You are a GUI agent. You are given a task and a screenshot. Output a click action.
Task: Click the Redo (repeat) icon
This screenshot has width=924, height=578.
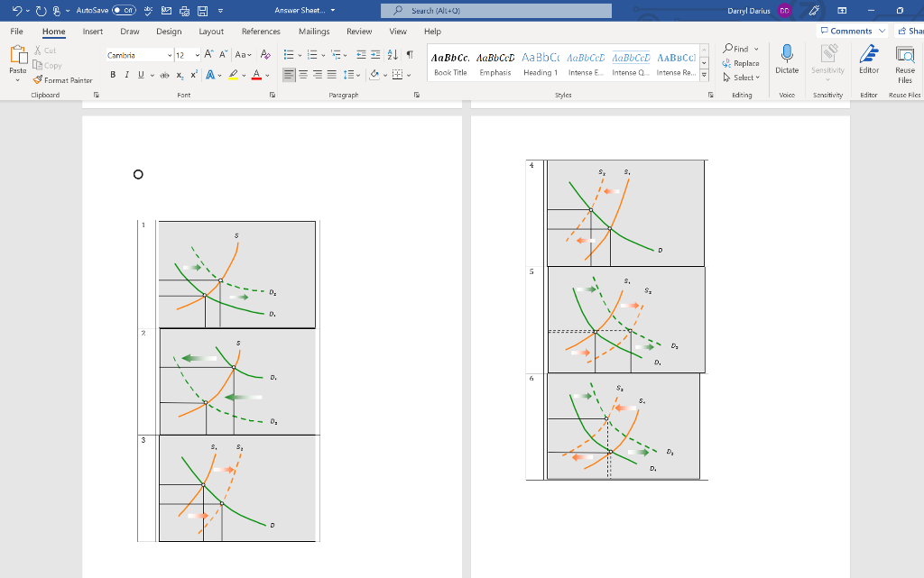[x=41, y=11]
